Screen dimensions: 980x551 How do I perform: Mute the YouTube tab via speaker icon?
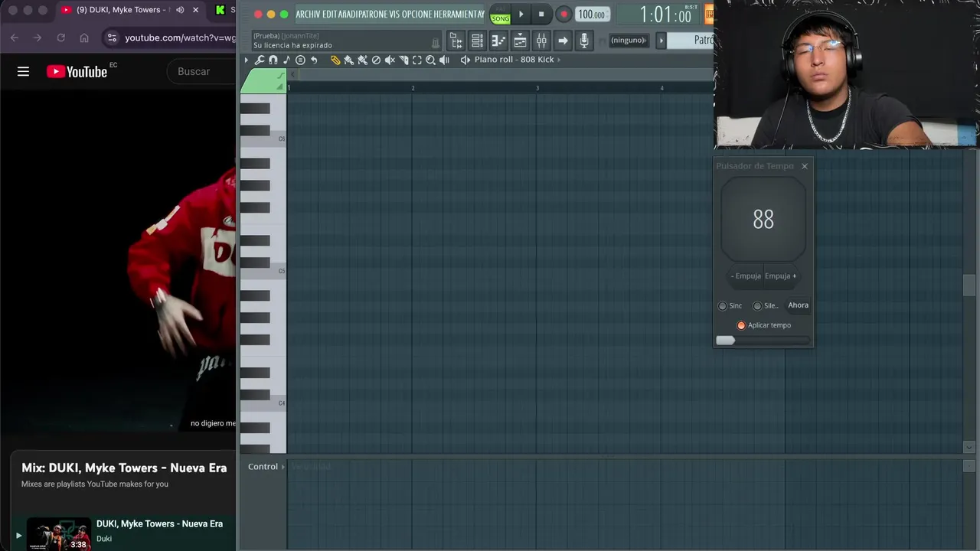(180, 10)
